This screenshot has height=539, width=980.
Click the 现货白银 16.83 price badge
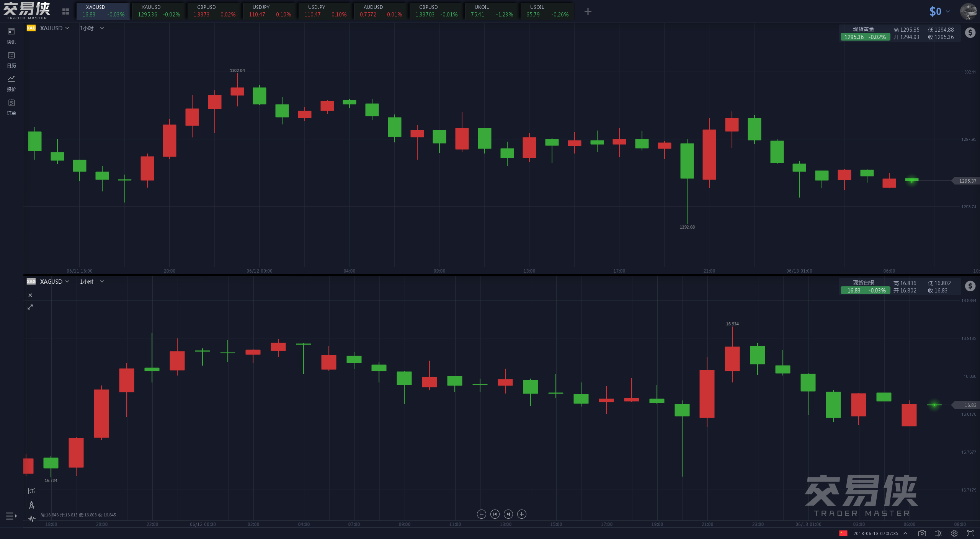pyautogui.click(x=865, y=291)
